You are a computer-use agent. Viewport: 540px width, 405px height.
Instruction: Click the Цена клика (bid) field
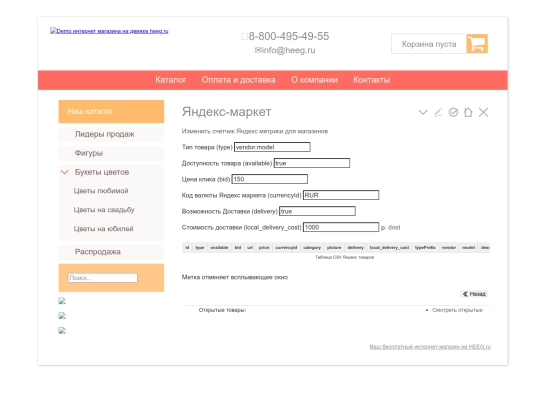point(270,179)
